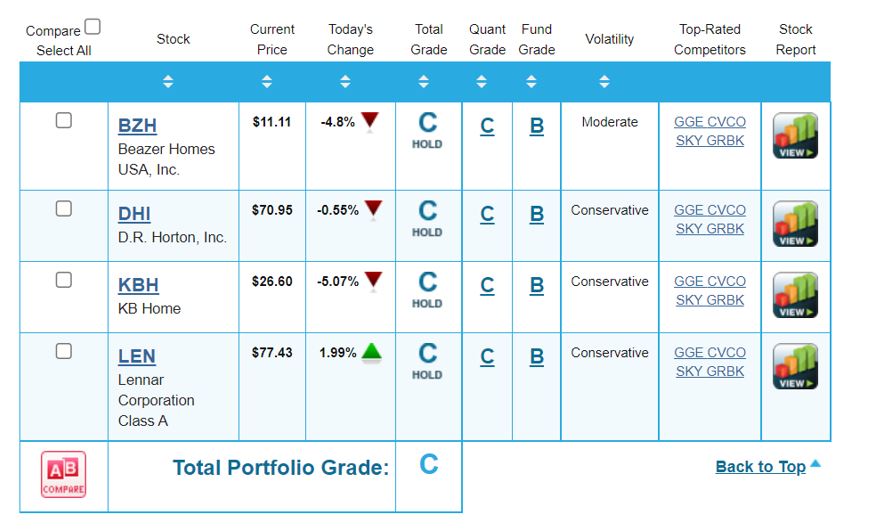Click the AB Compare icon
The width and height of the screenshot is (871, 531).
63,474
